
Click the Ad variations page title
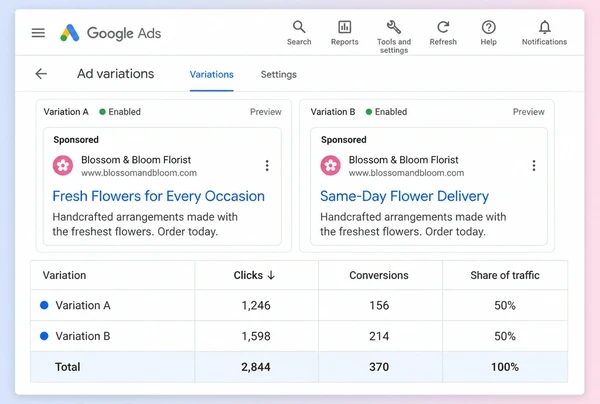pos(116,73)
